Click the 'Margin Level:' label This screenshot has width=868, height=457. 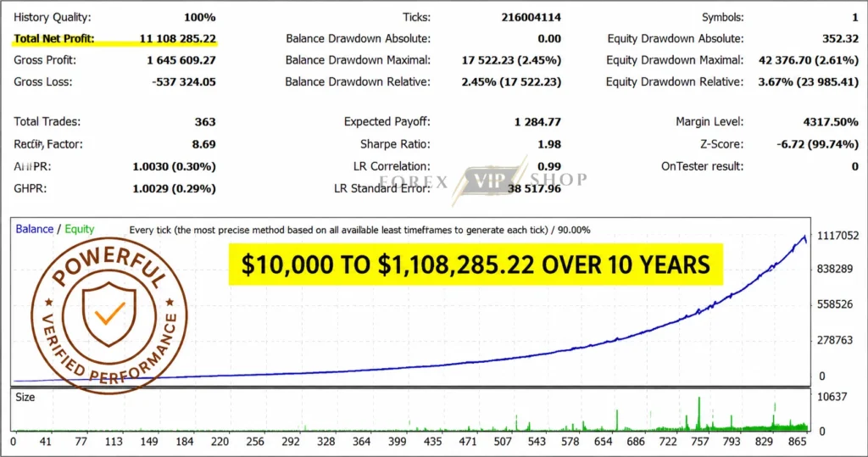pyautogui.click(x=709, y=122)
